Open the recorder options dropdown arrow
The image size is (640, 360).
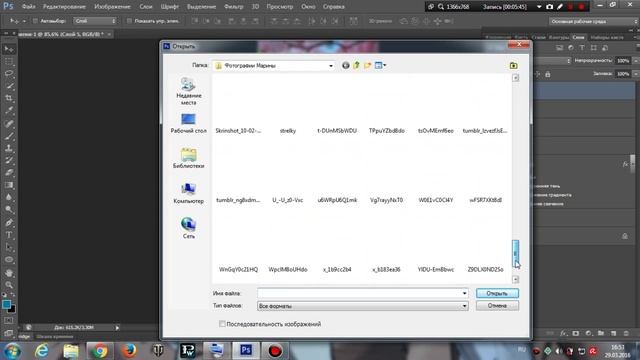pos(539,7)
